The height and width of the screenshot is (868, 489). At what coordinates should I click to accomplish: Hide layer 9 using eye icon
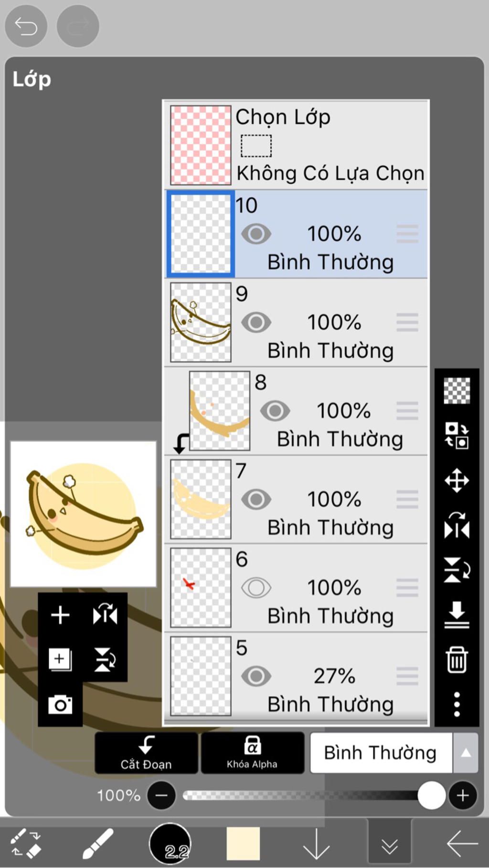coord(256,323)
